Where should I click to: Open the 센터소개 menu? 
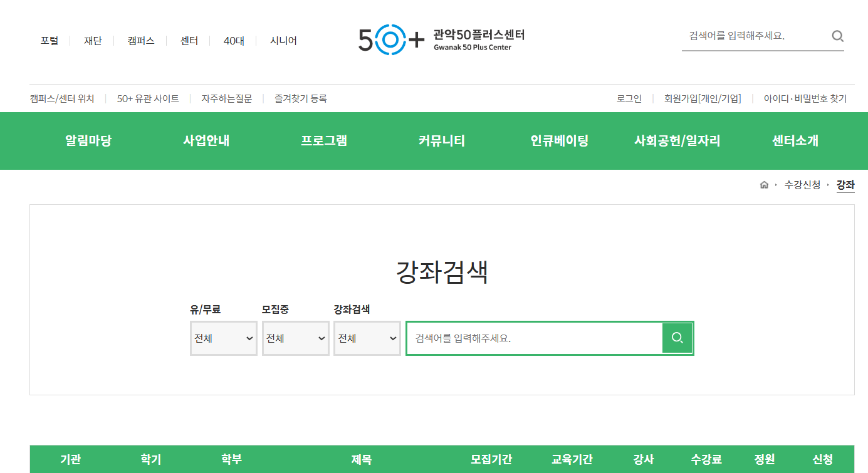(795, 141)
